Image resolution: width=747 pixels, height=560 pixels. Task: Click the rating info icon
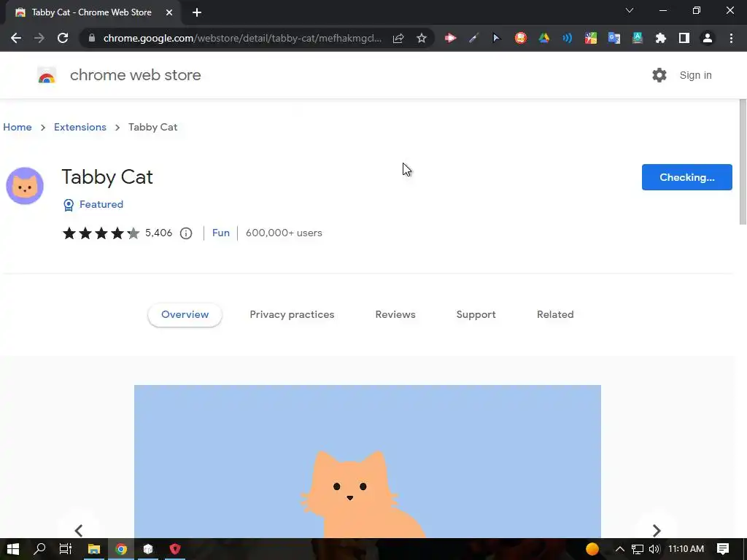(x=186, y=233)
